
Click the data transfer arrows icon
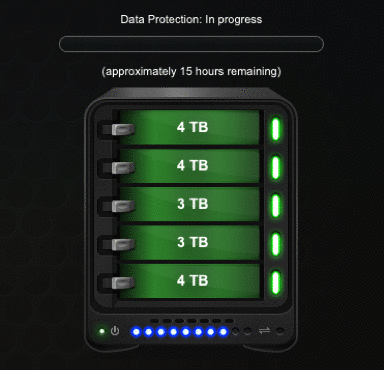click(x=264, y=331)
